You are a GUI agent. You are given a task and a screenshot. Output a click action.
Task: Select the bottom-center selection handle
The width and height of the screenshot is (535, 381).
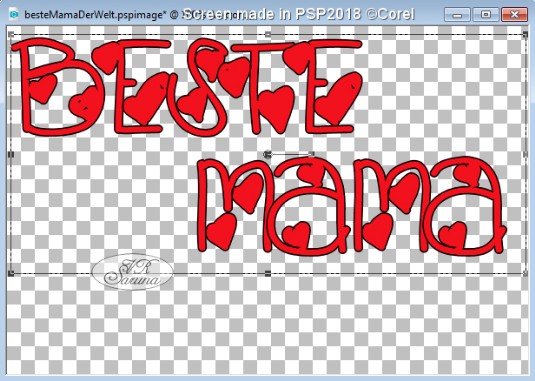point(268,273)
